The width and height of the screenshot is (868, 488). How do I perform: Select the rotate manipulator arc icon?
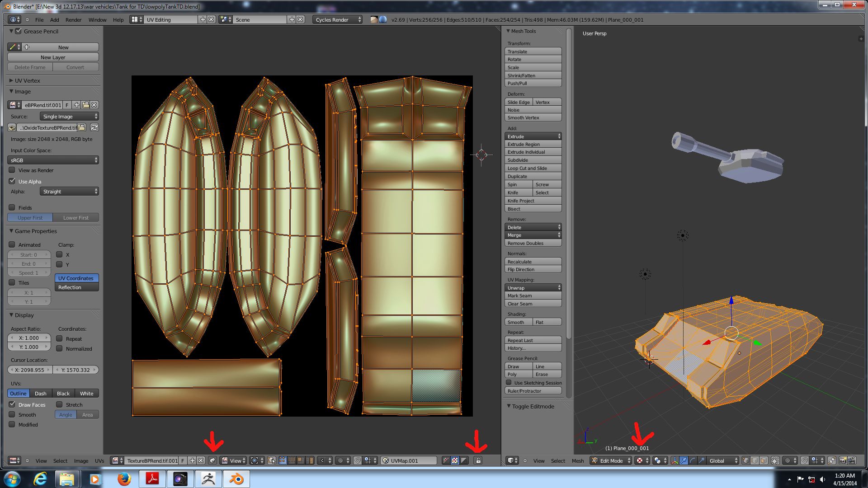(x=692, y=461)
